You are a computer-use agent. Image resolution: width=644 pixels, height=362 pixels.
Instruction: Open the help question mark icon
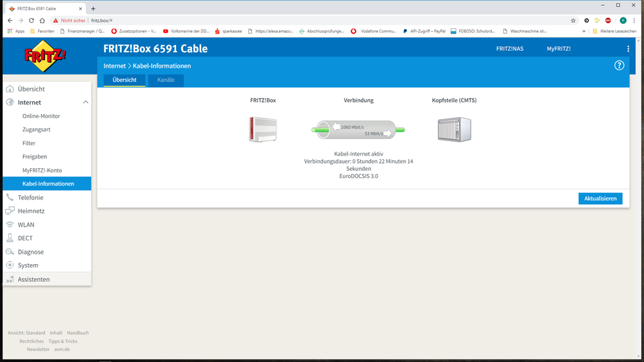[619, 66]
